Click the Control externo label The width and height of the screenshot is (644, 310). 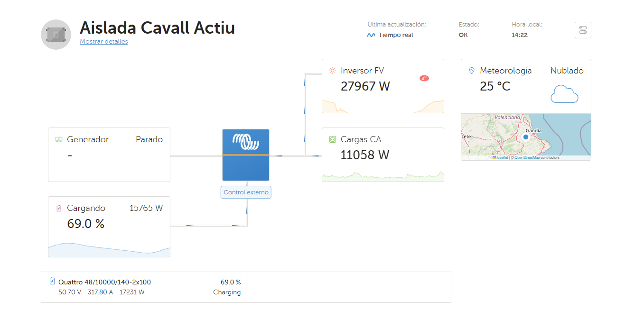pyautogui.click(x=246, y=192)
